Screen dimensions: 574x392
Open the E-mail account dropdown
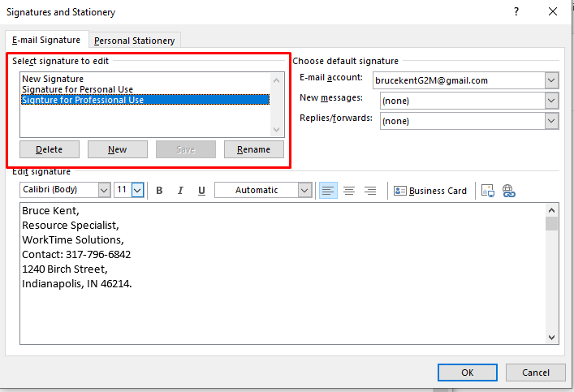pyautogui.click(x=551, y=80)
